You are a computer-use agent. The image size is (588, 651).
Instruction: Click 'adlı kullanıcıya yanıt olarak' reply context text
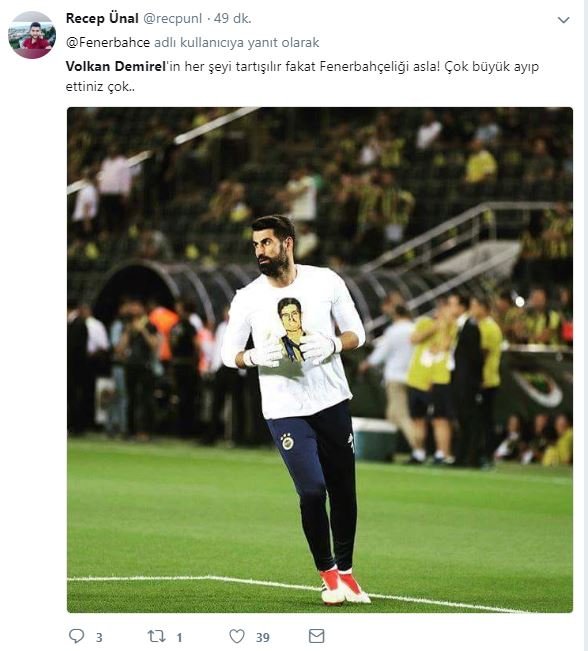(x=237, y=42)
